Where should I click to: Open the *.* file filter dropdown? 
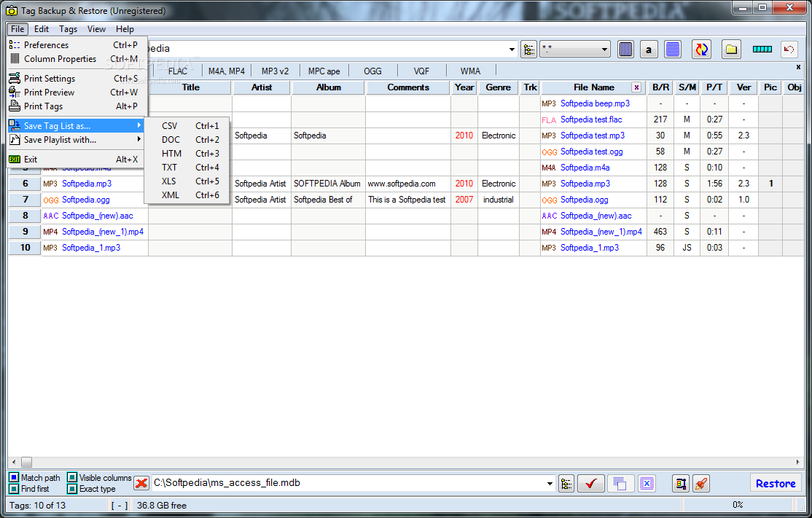click(x=604, y=50)
